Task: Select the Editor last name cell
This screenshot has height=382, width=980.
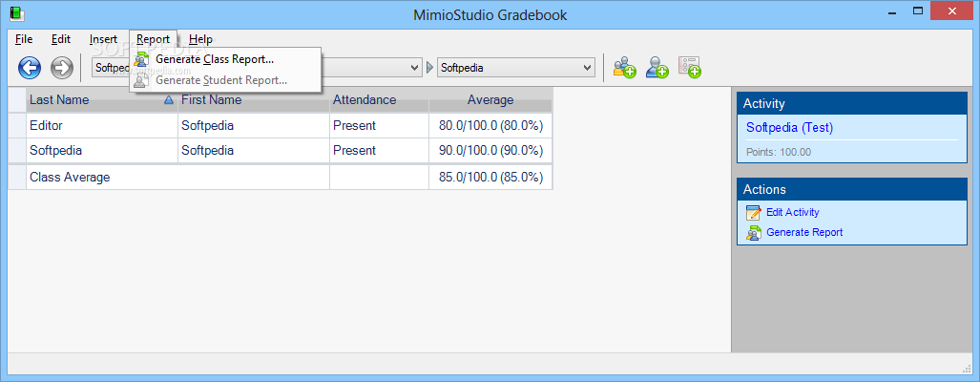Action: coord(102,126)
